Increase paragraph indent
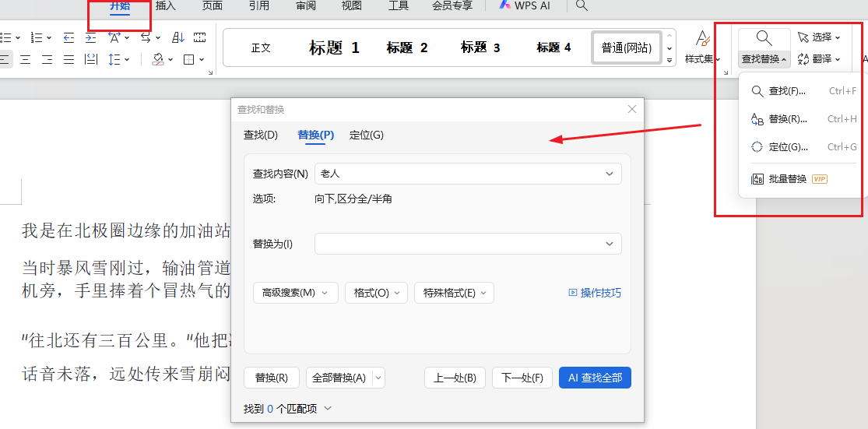 pos(90,37)
